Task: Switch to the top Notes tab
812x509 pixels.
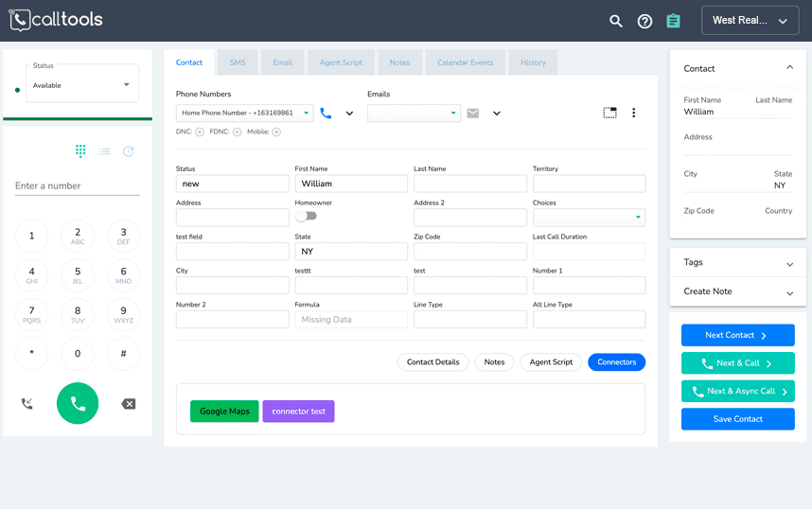Action: click(399, 62)
